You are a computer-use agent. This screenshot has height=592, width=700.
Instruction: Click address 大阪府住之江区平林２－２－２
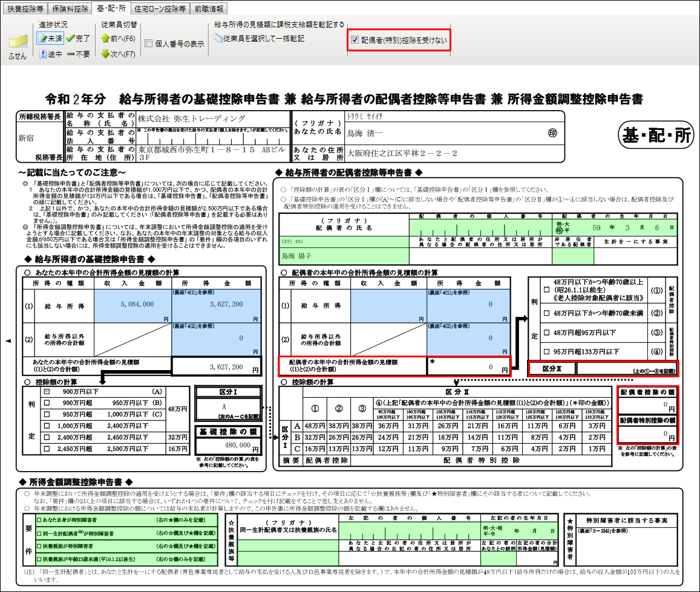pyautogui.click(x=402, y=153)
